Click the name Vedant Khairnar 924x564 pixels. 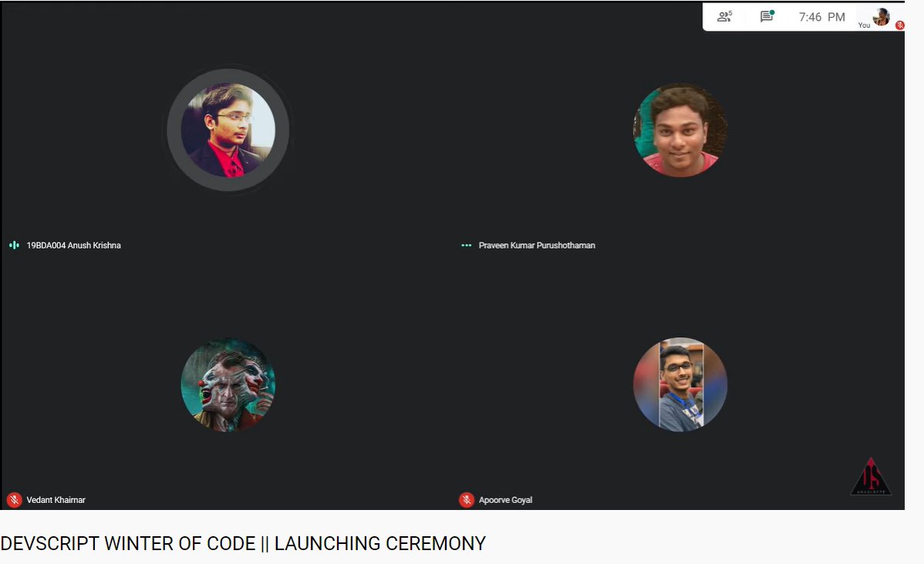[56, 500]
